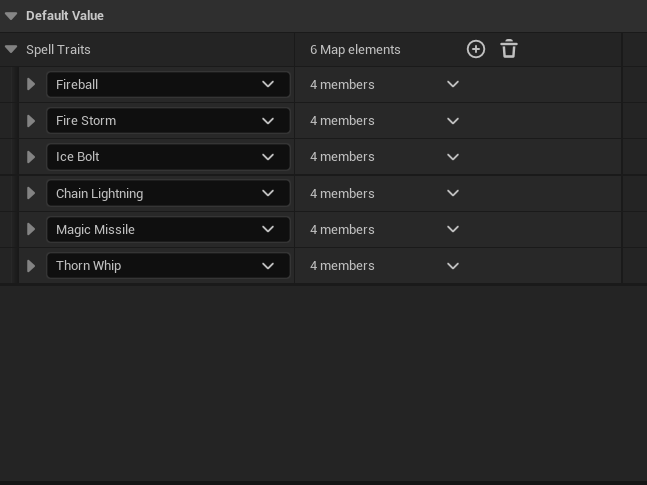Expand the Thorn Whip entry row
This screenshot has height=485, width=647.
(31, 265)
